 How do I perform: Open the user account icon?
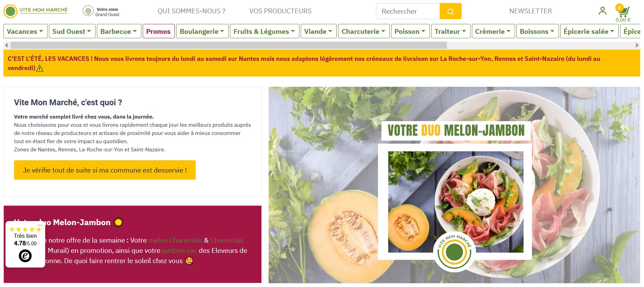tap(603, 11)
